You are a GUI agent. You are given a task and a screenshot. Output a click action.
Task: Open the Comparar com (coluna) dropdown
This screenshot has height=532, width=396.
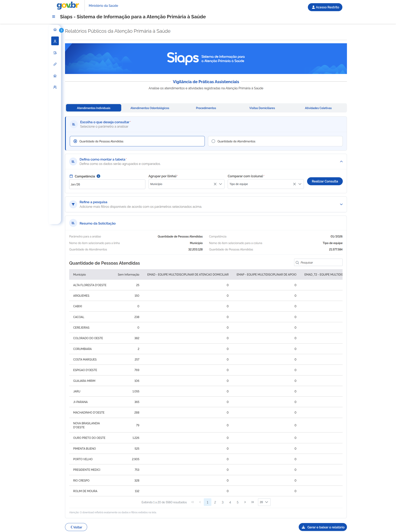pos(265,184)
